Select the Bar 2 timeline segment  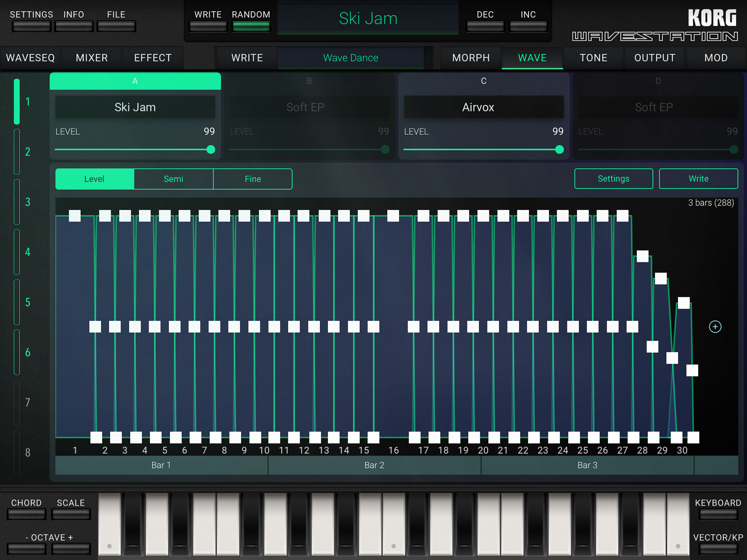click(374, 465)
